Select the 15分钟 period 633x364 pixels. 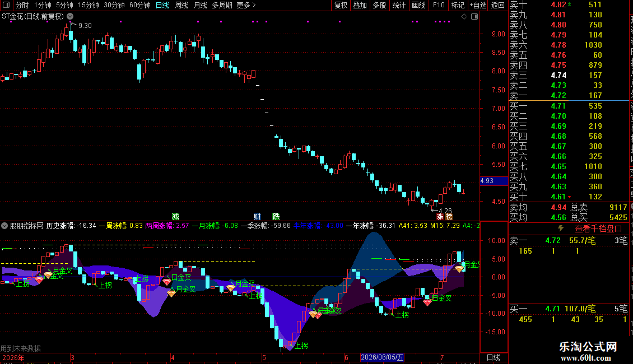[89, 5]
